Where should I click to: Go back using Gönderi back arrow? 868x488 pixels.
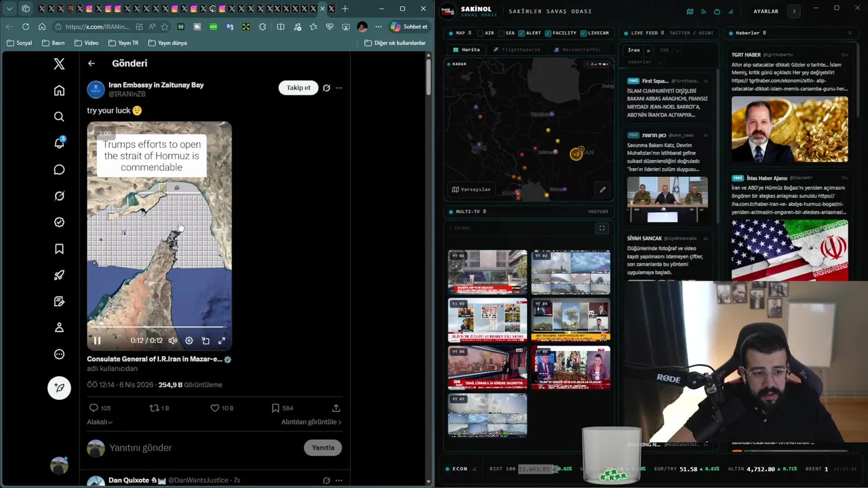tap(92, 63)
